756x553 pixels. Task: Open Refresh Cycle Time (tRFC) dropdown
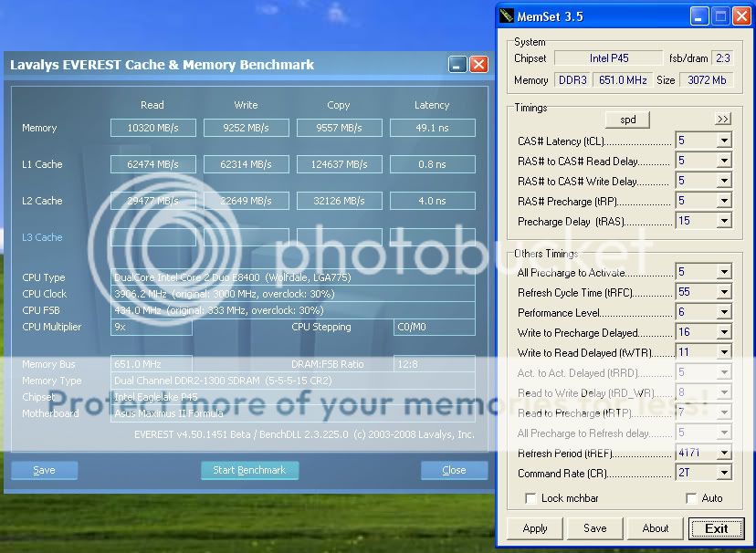tap(724, 292)
